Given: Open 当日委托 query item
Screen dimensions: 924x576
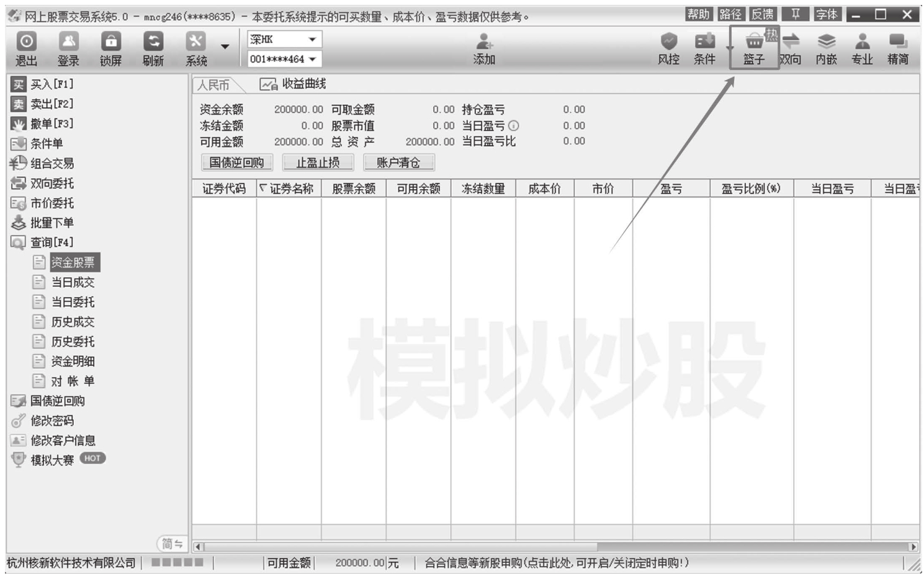Looking at the screenshot, I should tap(65, 302).
